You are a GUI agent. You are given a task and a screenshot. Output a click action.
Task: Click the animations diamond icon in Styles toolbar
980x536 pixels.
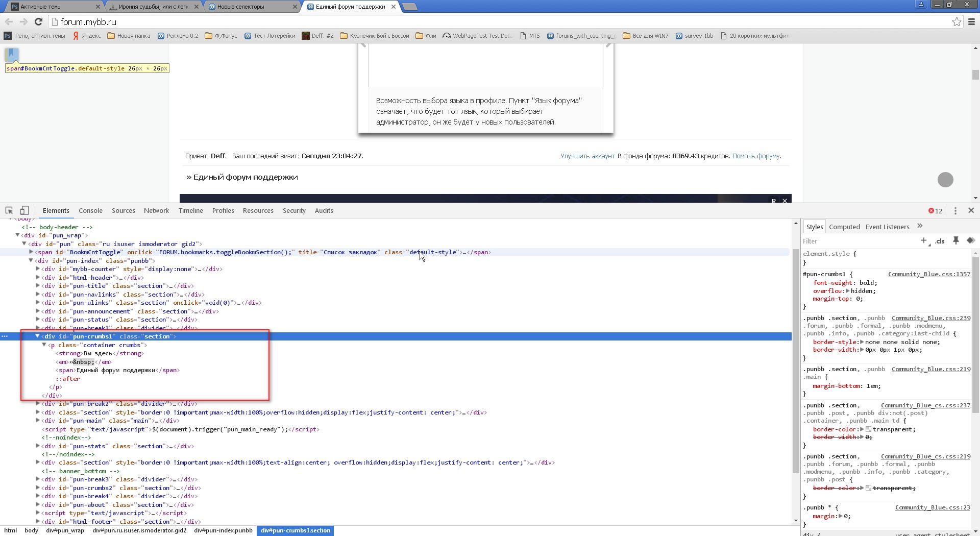(x=971, y=240)
